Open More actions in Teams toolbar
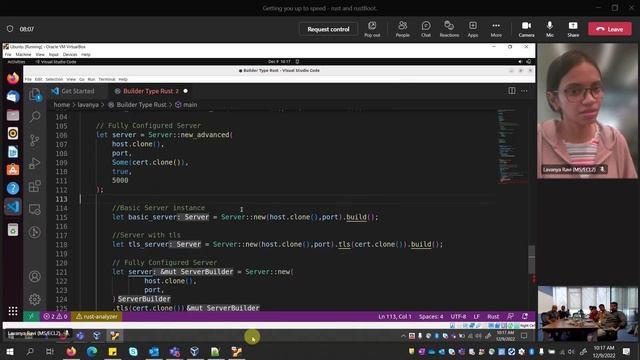 click(496, 29)
